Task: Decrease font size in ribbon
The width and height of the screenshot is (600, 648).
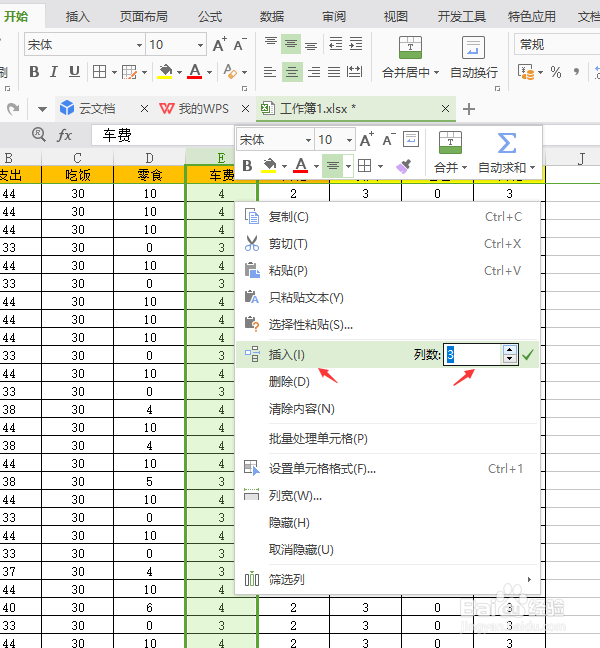Action: (x=240, y=45)
